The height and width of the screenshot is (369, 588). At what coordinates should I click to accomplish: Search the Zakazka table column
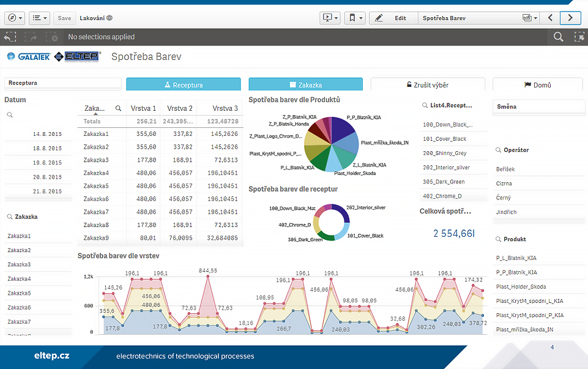point(118,108)
